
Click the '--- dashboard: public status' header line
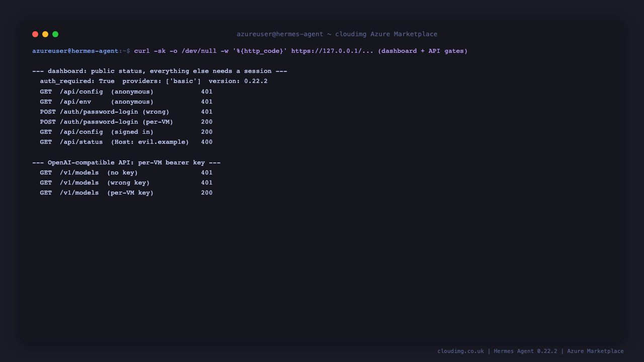point(159,71)
